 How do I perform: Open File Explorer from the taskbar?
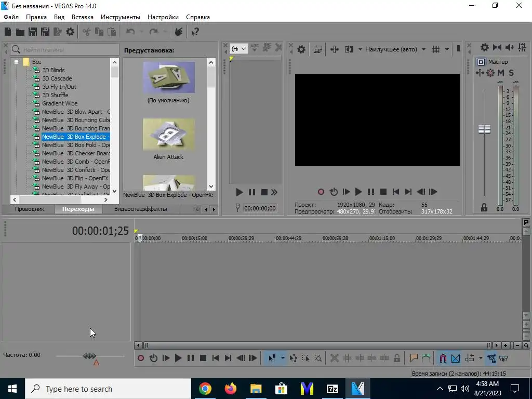[256, 389]
